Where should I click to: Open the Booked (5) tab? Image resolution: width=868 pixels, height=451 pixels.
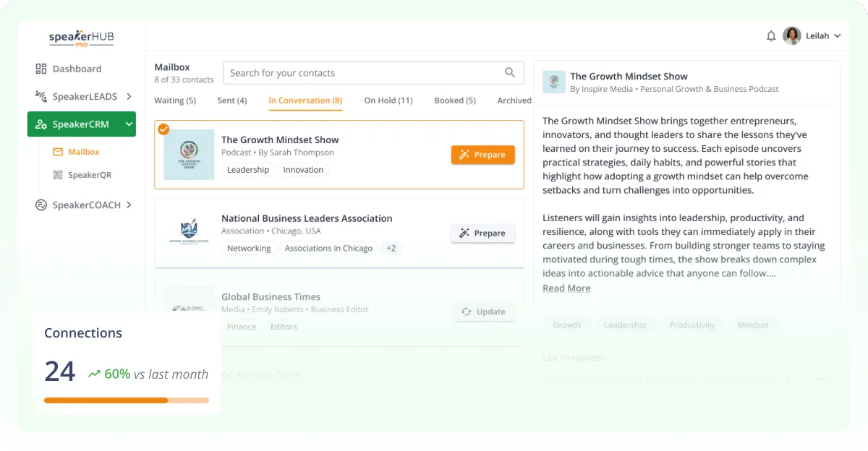(455, 100)
